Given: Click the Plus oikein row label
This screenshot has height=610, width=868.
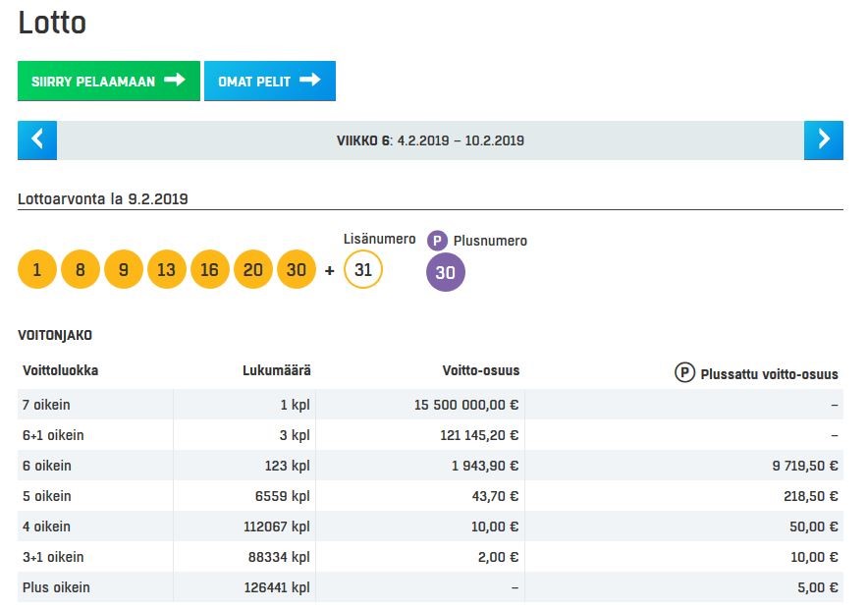Looking at the screenshot, I should coord(56,587).
